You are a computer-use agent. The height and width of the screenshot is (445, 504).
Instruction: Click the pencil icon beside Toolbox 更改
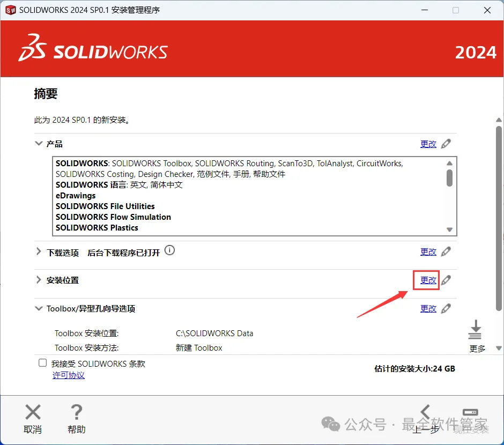(446, 309)
